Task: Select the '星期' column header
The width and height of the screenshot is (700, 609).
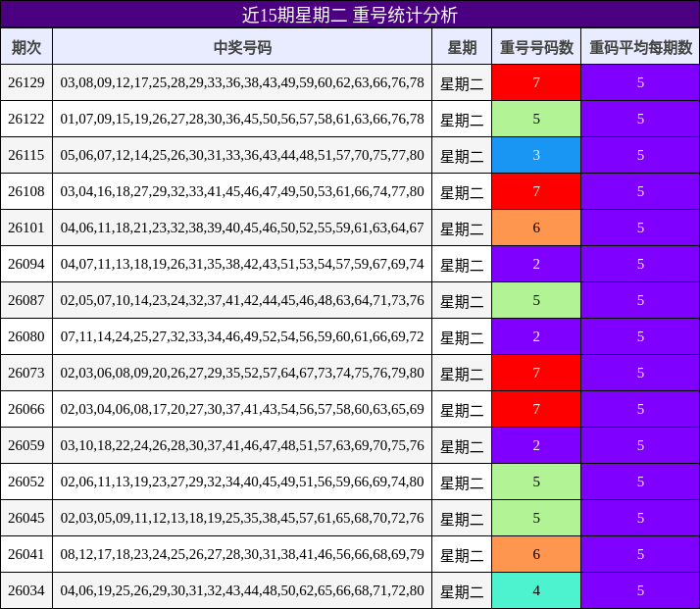Action: 462,46
